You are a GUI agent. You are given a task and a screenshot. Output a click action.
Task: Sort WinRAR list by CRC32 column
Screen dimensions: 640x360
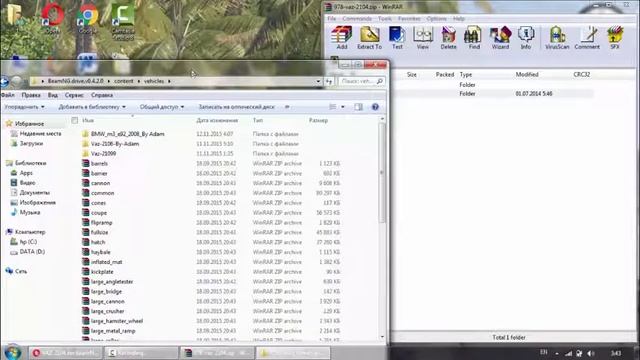tap(582, 75)
